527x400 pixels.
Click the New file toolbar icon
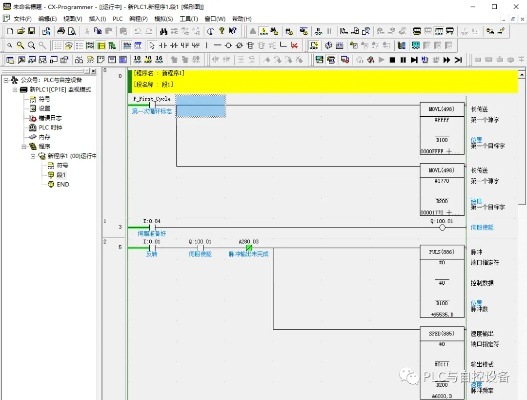click(x=10, y=31)
